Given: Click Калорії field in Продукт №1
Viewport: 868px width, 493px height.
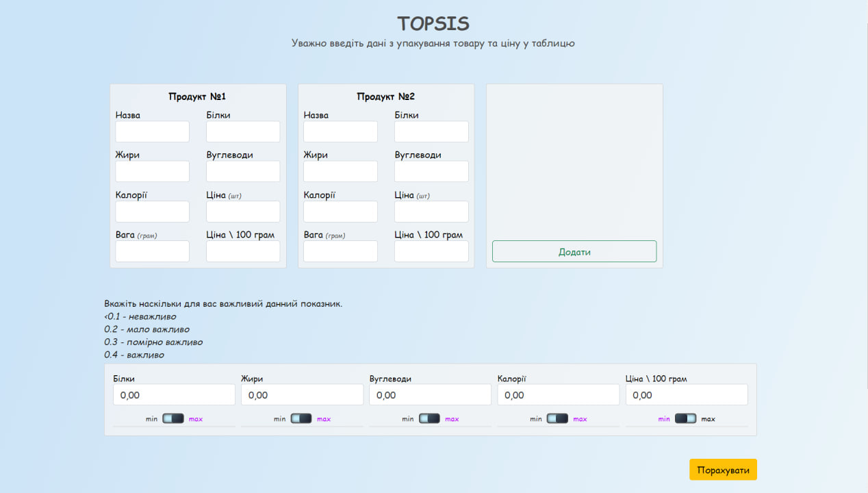Looking at the screenshot, I should tap(152, 211).
